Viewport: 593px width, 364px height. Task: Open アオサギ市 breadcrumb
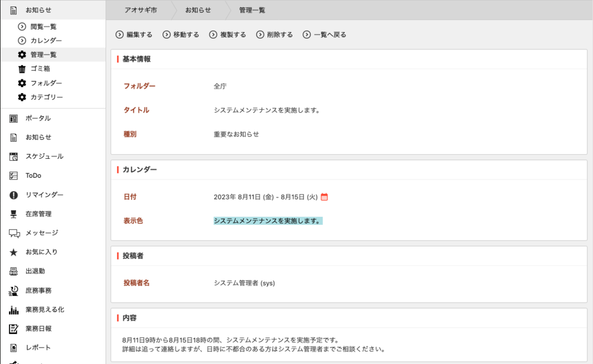pyautogui.click(x=141, y=10)
